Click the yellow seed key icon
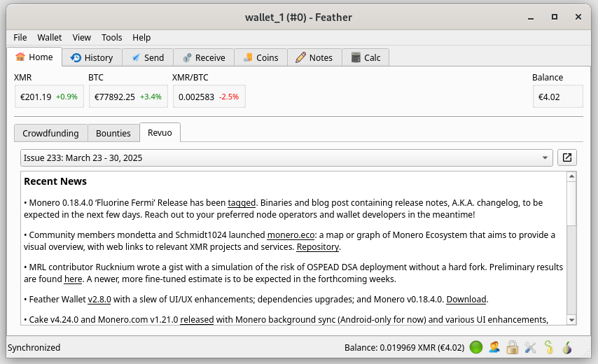The width and height of the screenshot is (598, 364). click(x=549, y=347)
